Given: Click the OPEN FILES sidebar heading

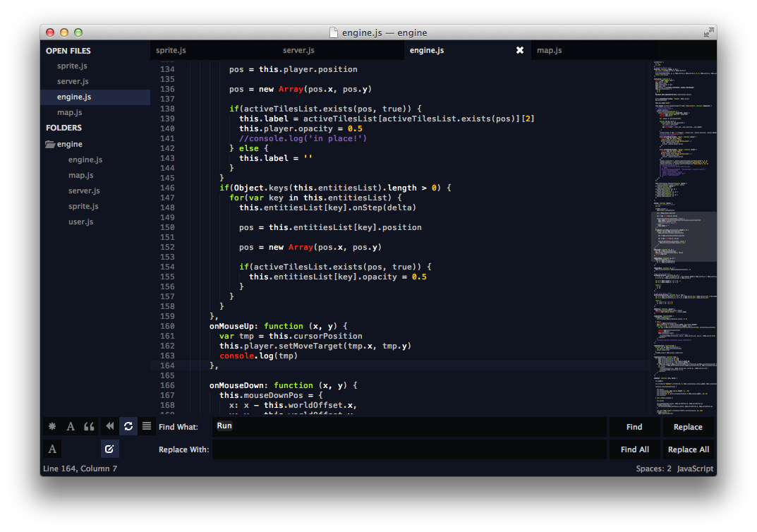Looking at the screenshot, I should point(68,51).
